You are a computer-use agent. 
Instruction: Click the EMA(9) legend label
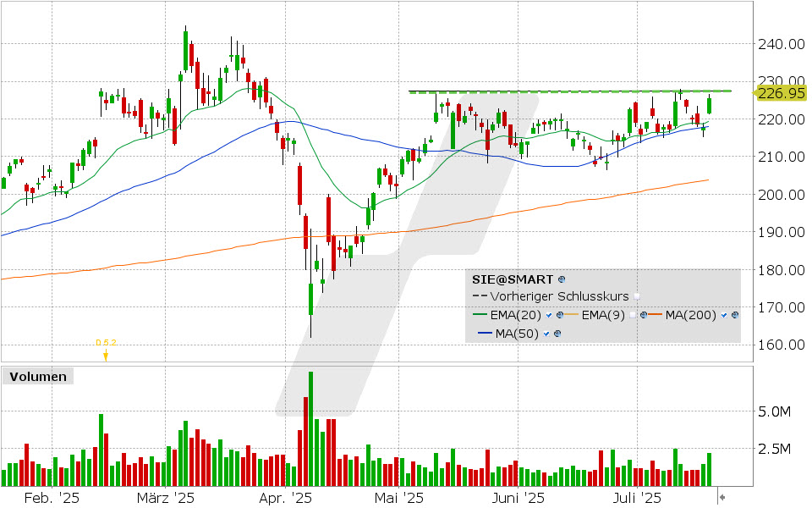tap(603, 315)
